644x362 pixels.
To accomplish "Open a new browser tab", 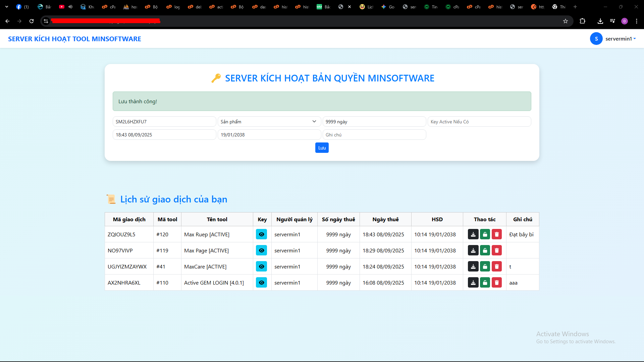I will [575, 7].
